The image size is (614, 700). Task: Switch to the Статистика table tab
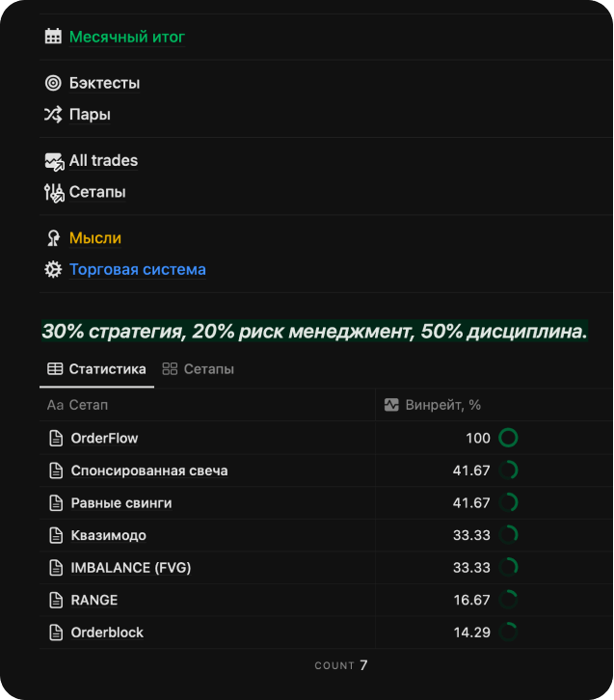96,368
